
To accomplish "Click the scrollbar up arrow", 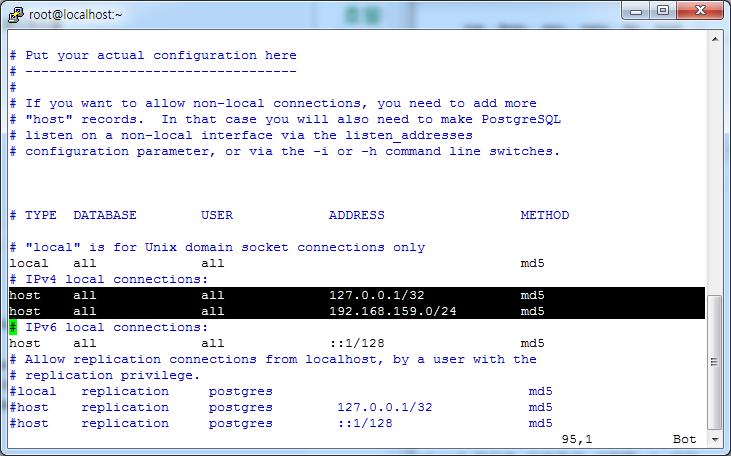I will (714, 39).
